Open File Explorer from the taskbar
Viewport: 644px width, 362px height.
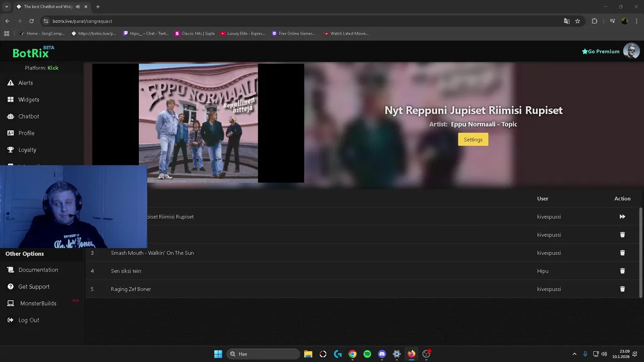308,354
